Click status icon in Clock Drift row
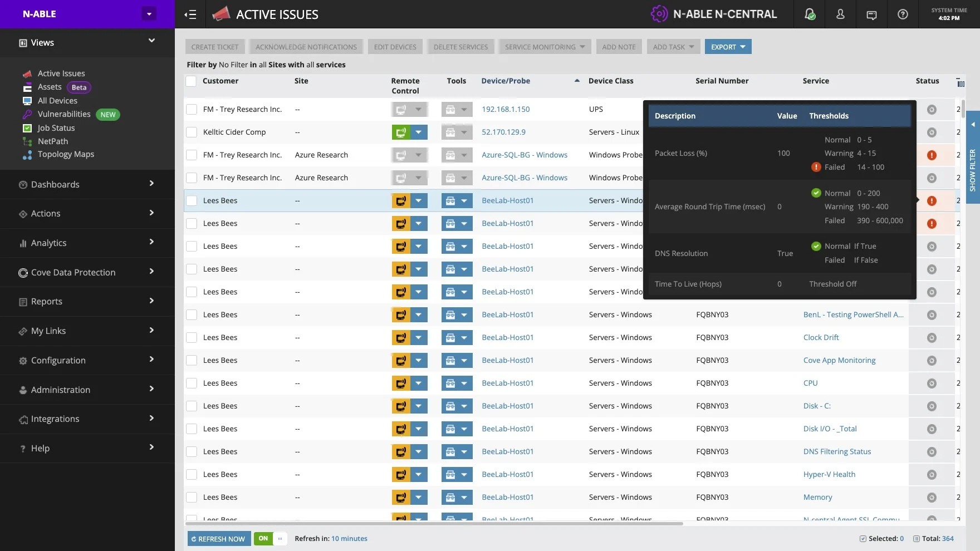 (x=932, y=338)
